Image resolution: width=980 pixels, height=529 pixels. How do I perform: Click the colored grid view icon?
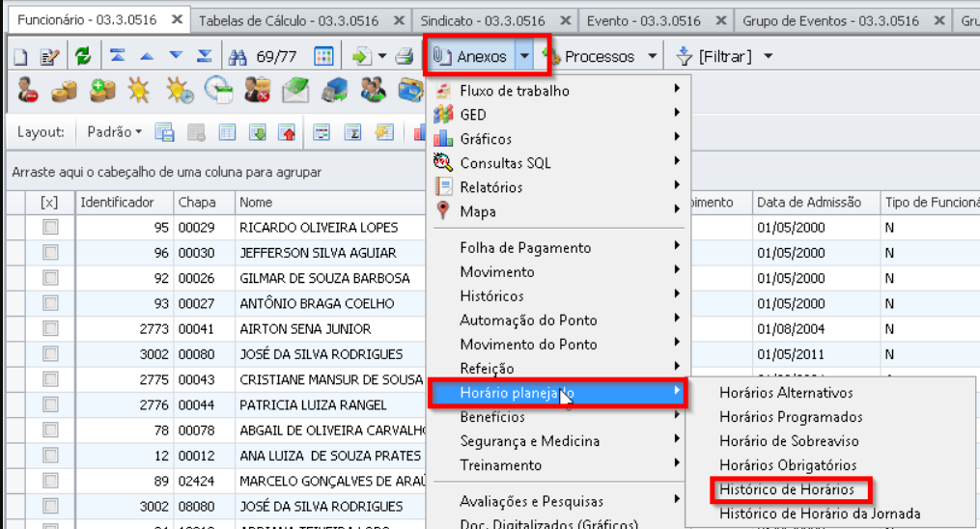click(x=323, y=56)
